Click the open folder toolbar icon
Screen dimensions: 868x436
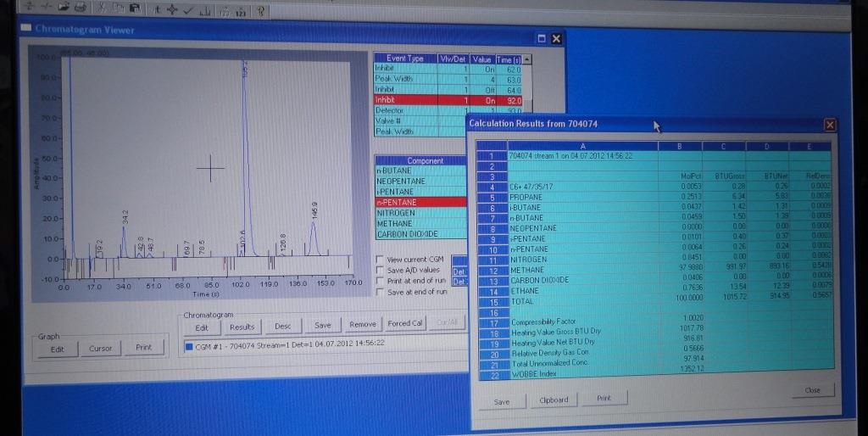(x=64, y=7)
